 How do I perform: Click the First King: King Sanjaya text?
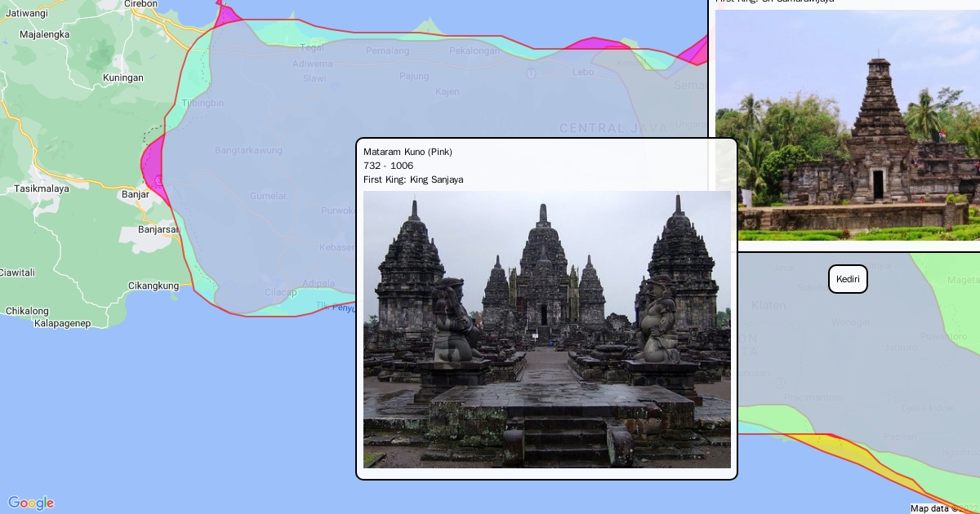point(413,179)
